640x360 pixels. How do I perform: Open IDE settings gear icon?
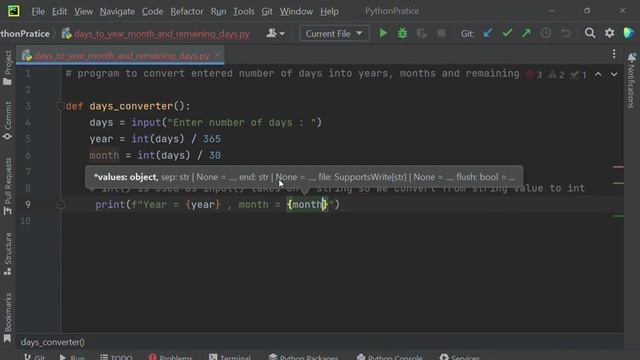point(609,33)
